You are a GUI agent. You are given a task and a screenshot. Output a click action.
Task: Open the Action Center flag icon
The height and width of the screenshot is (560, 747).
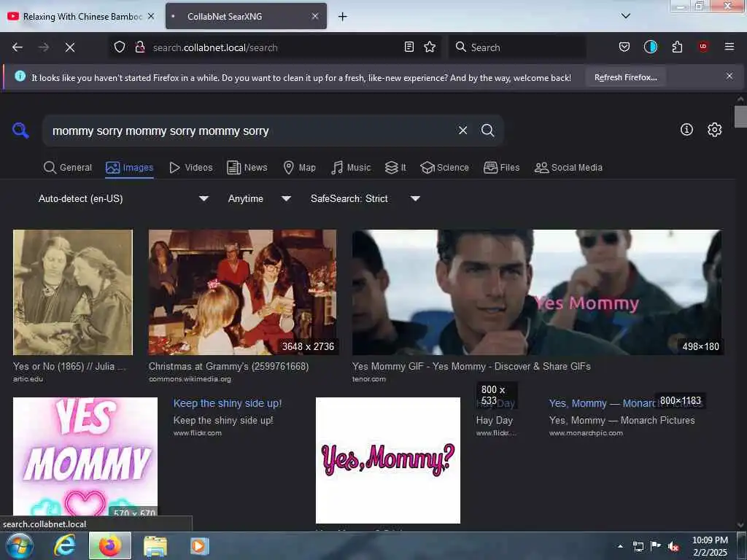pos(656,546)
